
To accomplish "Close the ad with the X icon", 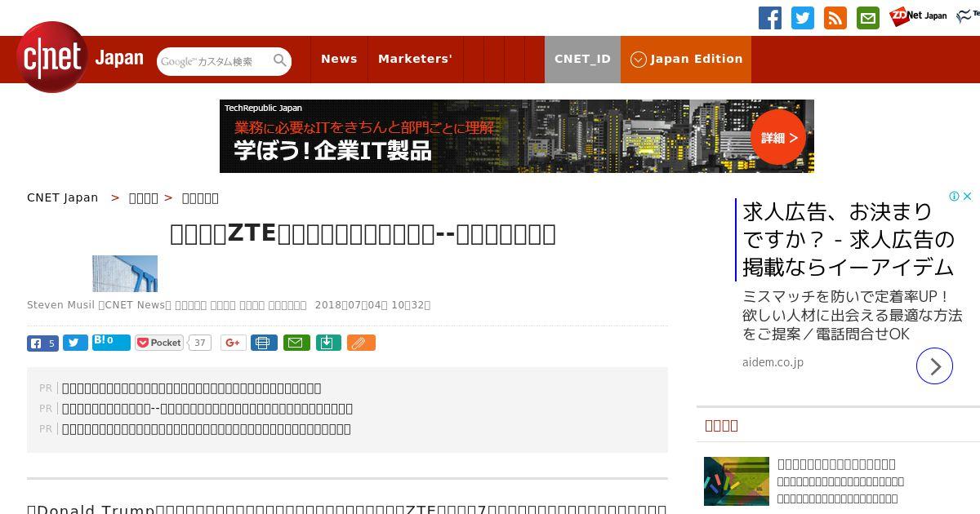I will tap(967, 197).
